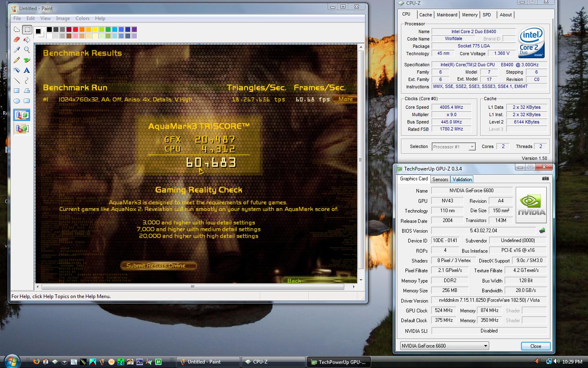This screenshot has height=368, width=588.
Task: Pick the Eraser tool in Paint
Action: pos(17,40)
